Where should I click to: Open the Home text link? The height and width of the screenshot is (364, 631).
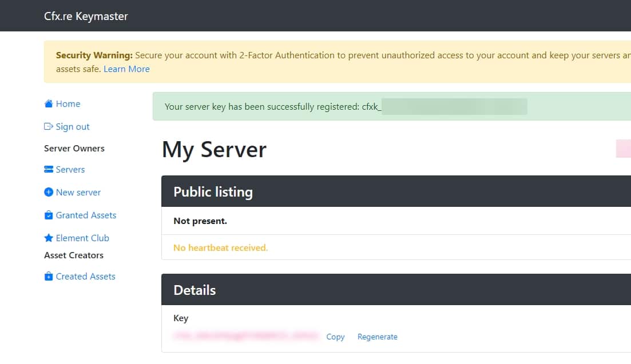(68, 104)
